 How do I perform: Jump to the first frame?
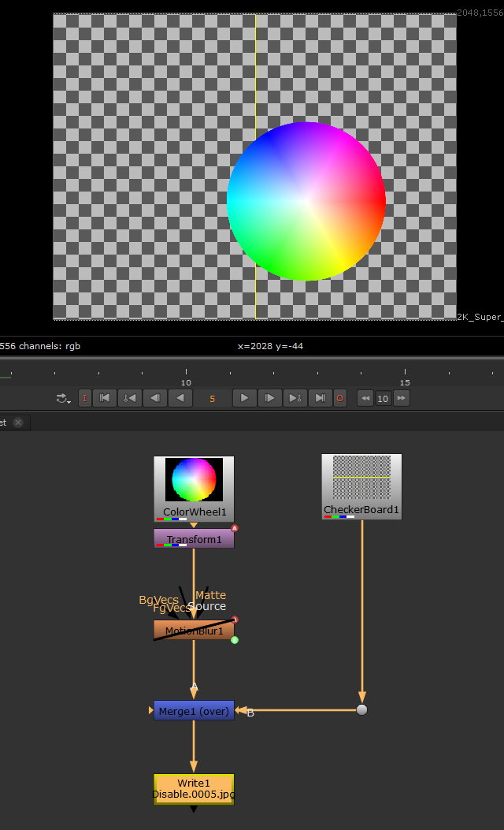coord(105,398)
